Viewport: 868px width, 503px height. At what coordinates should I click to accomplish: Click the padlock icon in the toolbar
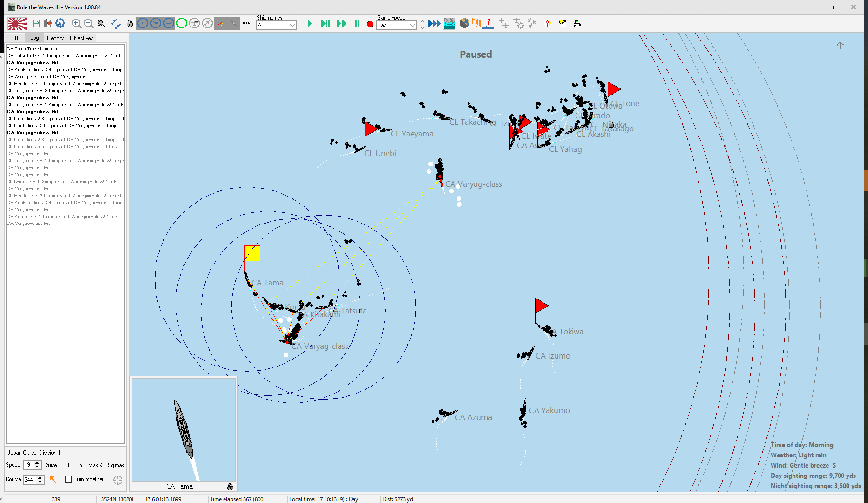click(x=129, y=23)
